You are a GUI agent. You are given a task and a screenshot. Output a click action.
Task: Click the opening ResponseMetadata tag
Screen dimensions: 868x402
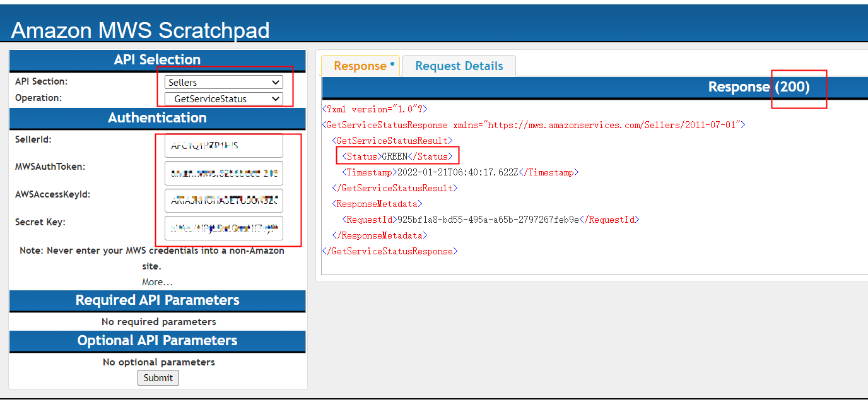click(377, 204)
